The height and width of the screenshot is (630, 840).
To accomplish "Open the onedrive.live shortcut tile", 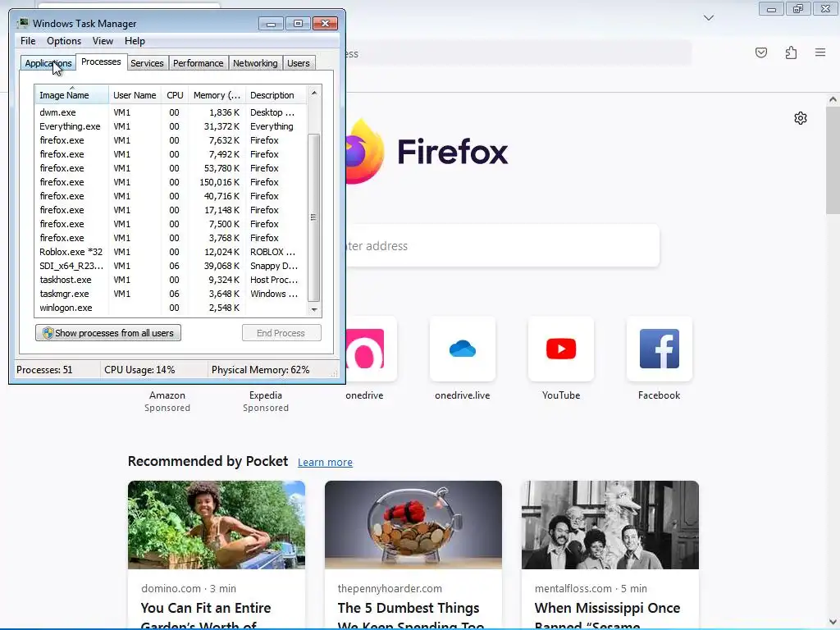I will [x=463, y=349].
